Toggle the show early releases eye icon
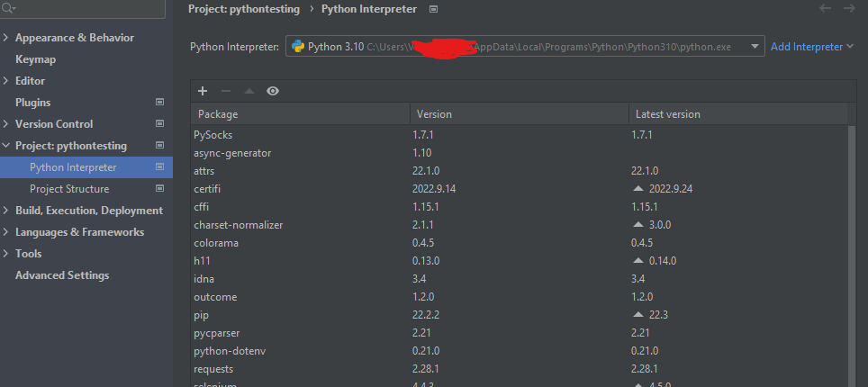This screenshot has width=868, height=387. click(x=273, y=91)
